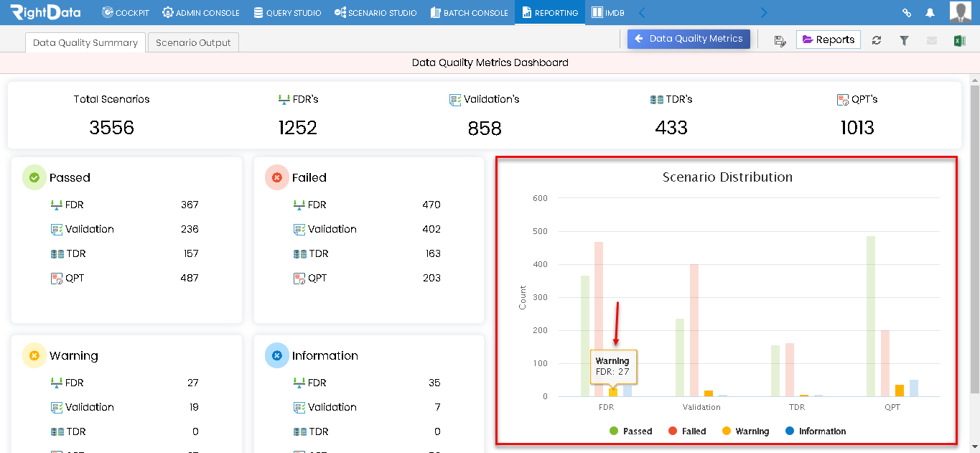Show previous modules with the left chevron
980x453 pixels.
pos(642,12)
